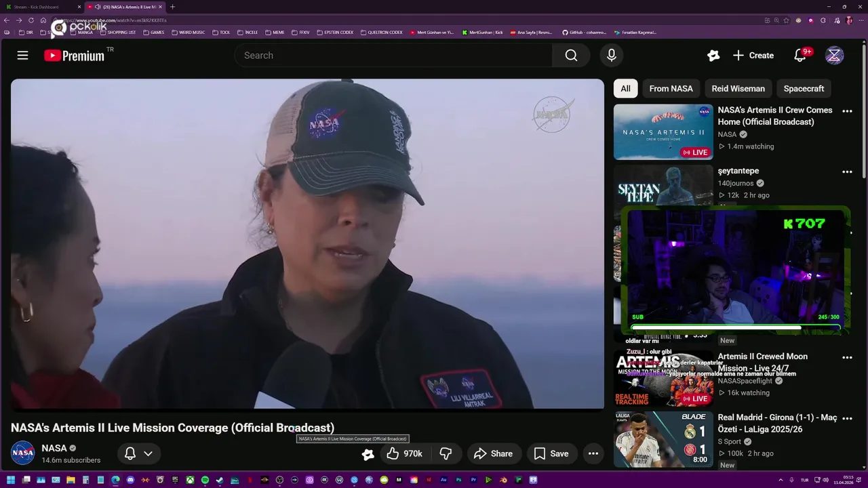Select the Spacecraft filter chip
This screenshot has width=868, height=488.
(x=804, y=89)
